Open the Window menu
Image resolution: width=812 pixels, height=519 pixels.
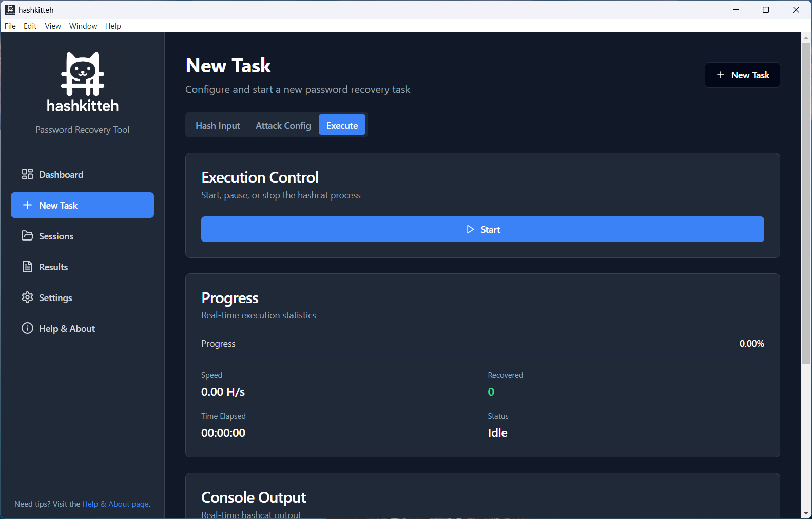coord(83,26)
